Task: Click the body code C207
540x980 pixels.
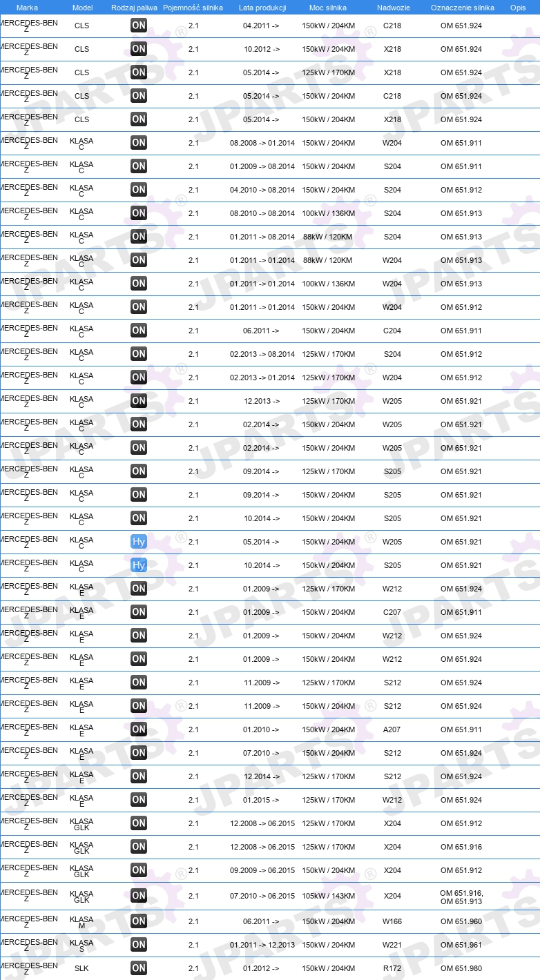Action: tap(392, 612)
